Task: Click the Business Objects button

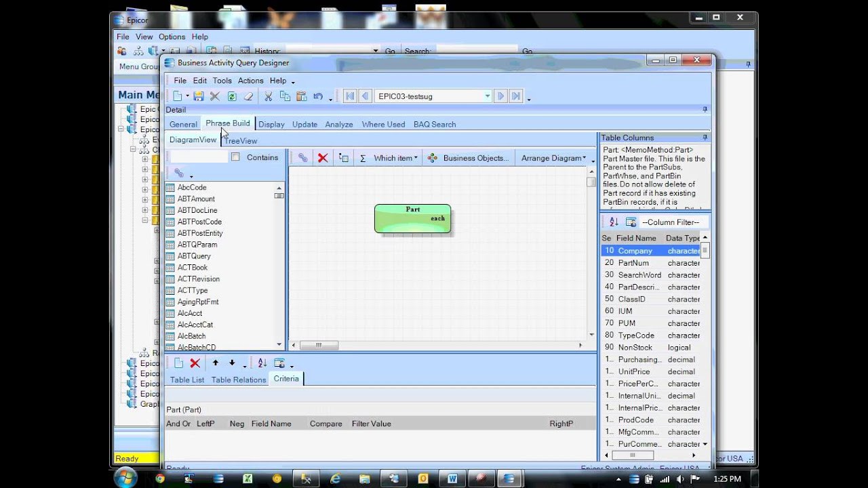Action: [x=469, y=158]
